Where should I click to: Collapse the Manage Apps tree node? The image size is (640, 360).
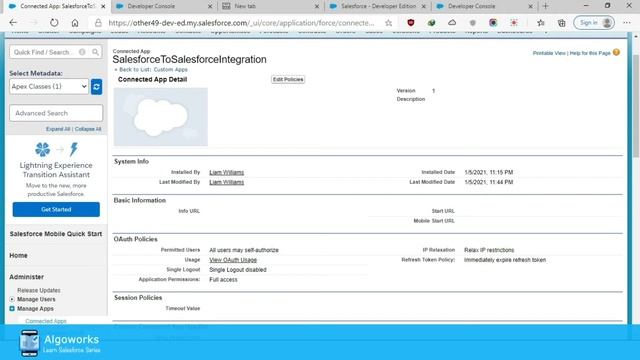coord(12,309)
